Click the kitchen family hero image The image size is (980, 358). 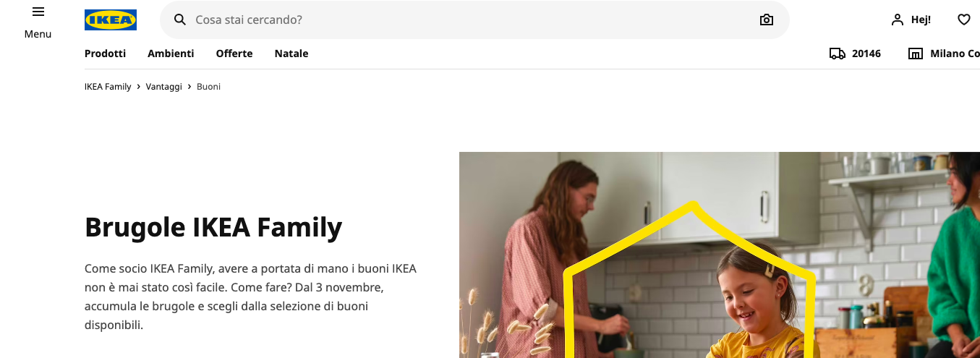coord(720,255)
